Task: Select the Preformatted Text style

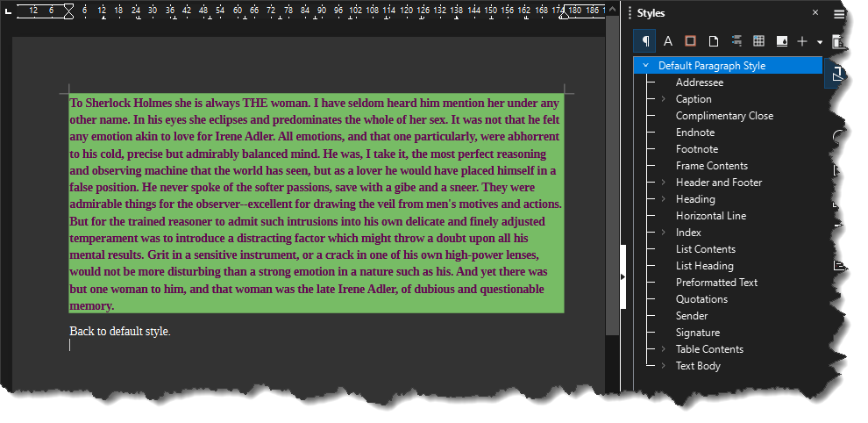Action: click(x=717, y=283)
